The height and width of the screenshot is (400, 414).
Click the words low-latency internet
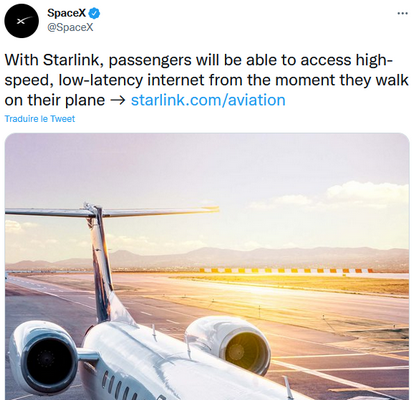click(x=131, y=80)
